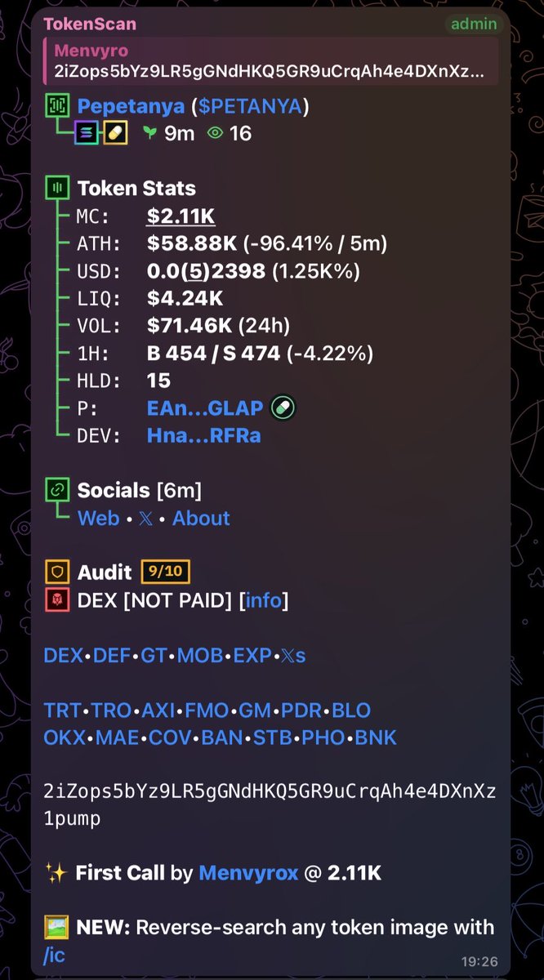
Task: Tap the 1H value B 454 / S 474
Action: [x=214, y=353]
